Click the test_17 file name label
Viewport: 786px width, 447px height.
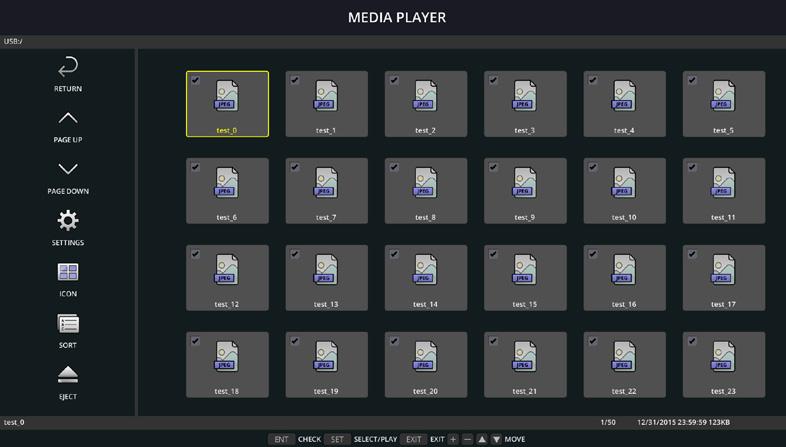(x=723, y=304)
